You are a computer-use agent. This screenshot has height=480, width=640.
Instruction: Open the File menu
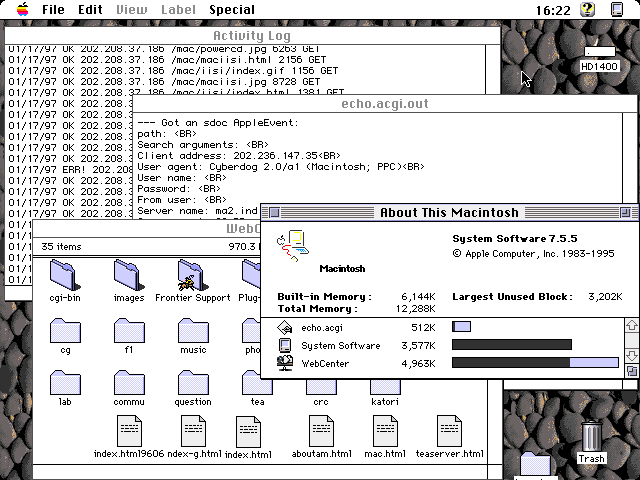coord(53,9)
